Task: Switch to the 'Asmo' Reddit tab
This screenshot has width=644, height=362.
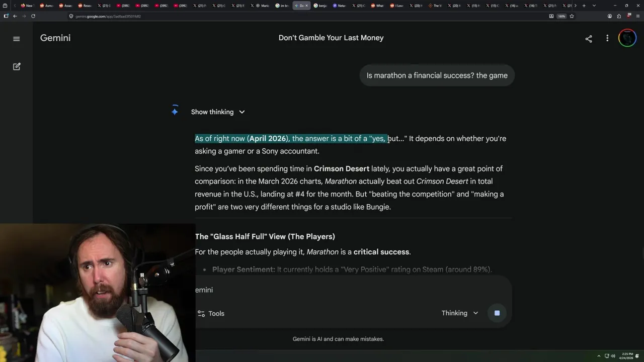Action: (46, 6)
